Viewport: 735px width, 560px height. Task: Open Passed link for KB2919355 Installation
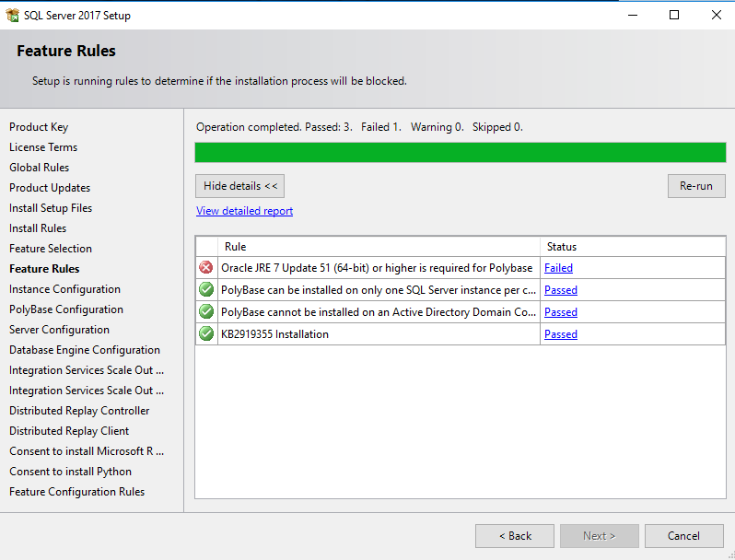pyautogui.click(x=561, y=333)
